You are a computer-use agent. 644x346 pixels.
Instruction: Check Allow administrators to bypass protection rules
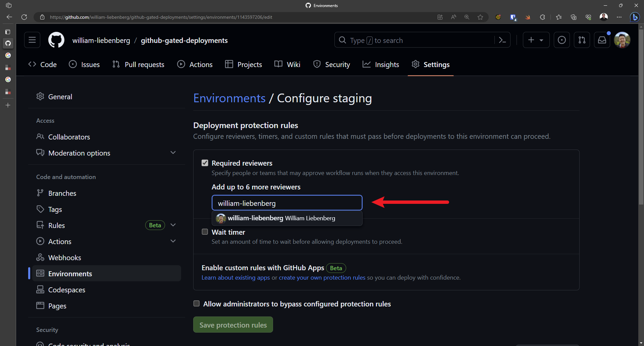tap(196, 303)
